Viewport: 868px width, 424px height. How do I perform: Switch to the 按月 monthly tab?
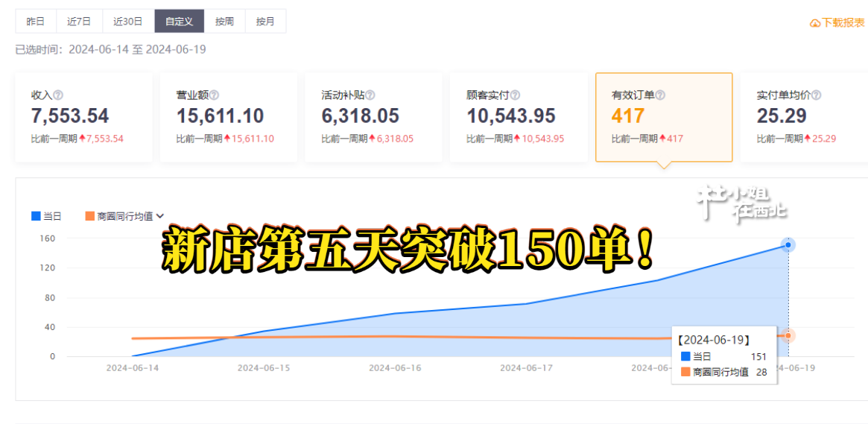click(x=265, y=22)
